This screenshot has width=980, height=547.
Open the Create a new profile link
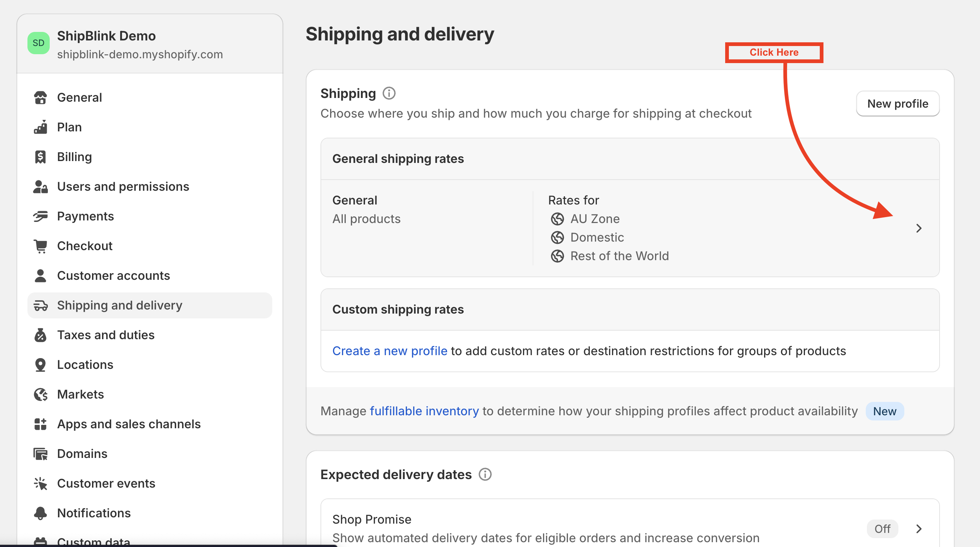[389, 351]
